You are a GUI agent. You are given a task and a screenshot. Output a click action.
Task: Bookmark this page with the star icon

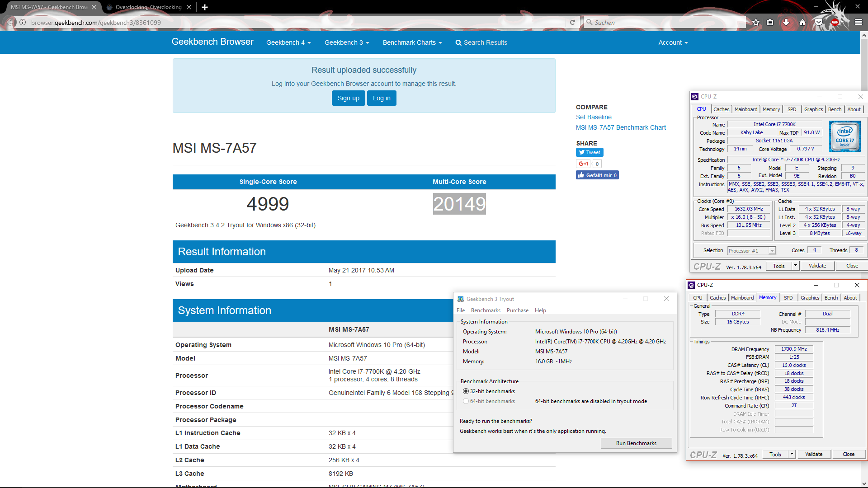coord(756,22)
